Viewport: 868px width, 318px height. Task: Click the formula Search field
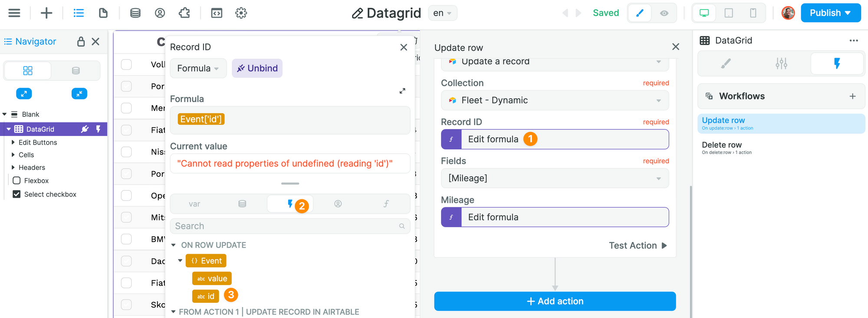[290, 226]
